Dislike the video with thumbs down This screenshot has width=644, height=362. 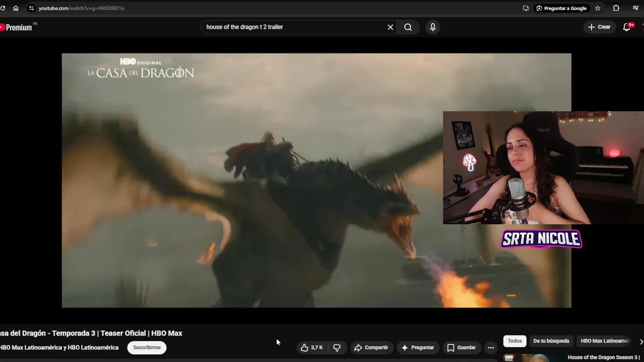coord(337,347)
